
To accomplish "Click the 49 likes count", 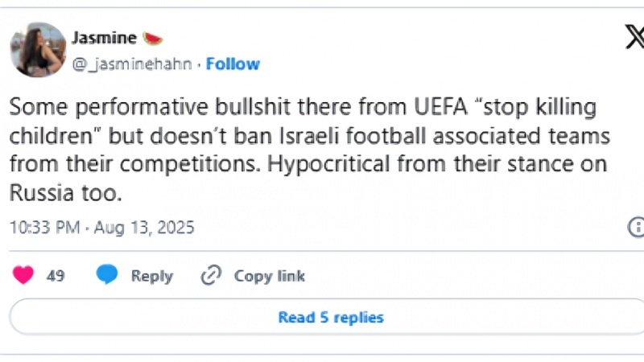I will [56, 276].
